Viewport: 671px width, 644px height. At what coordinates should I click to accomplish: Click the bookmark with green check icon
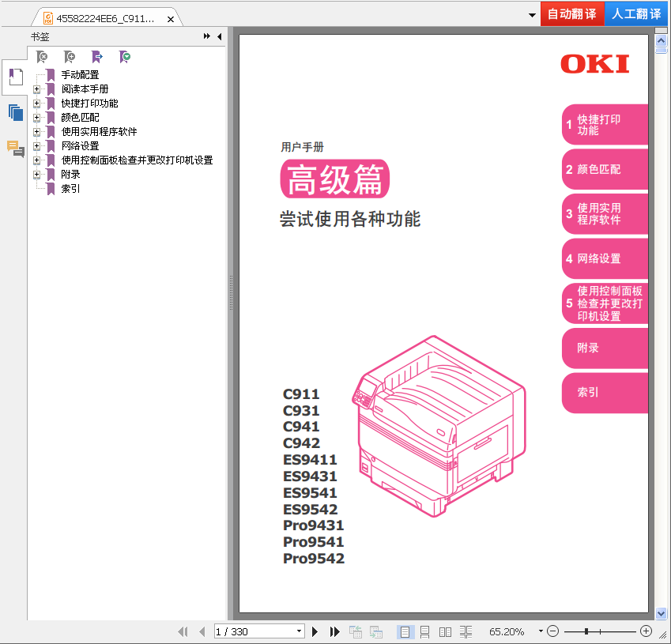(x=125, y=56)
